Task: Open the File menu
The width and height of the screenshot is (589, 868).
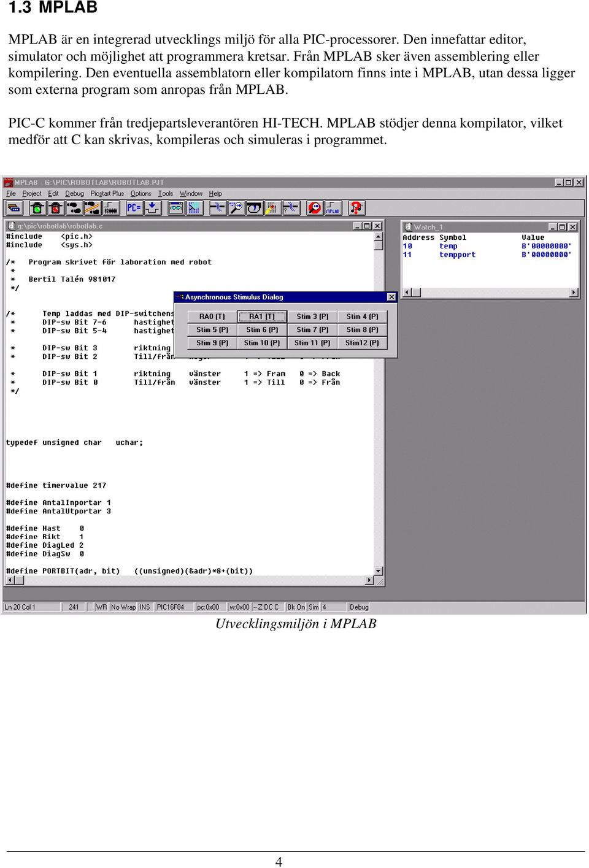Action: tap(11, 194)
